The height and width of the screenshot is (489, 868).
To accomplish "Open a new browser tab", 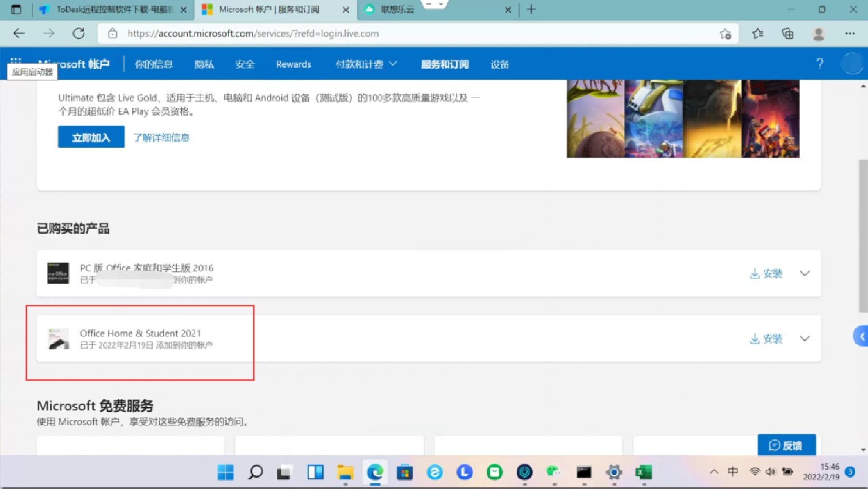I will (x=531, y=10).
